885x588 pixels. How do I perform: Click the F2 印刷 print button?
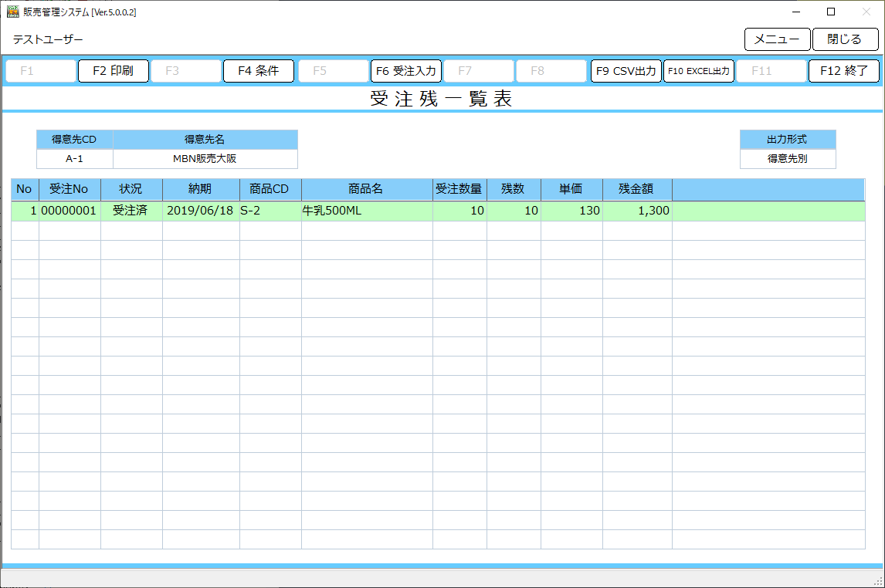113,71
